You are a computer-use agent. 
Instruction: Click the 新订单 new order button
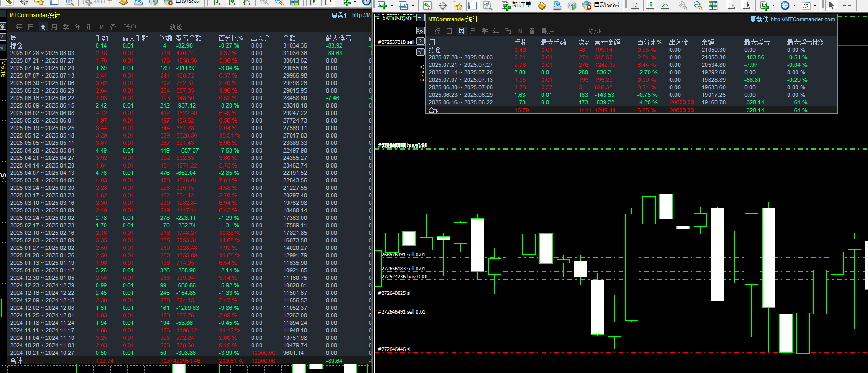[517, 5]
